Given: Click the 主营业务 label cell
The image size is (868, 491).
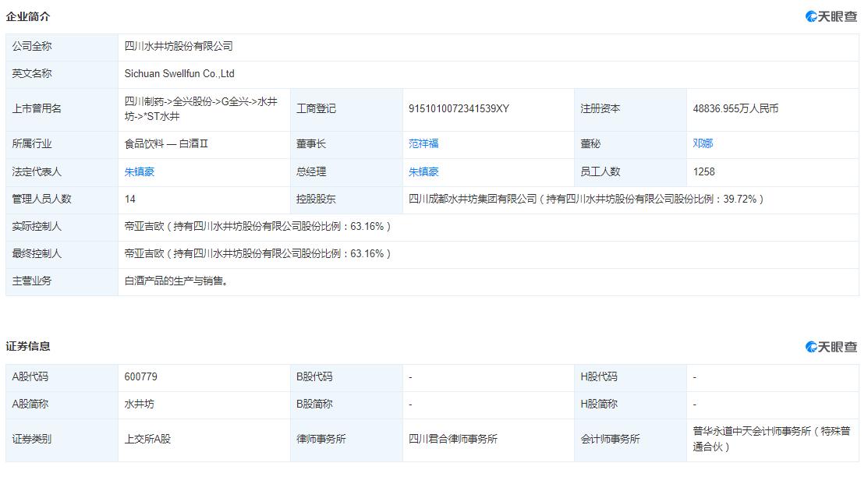Looking at the screenshot, I should [62, 281].
